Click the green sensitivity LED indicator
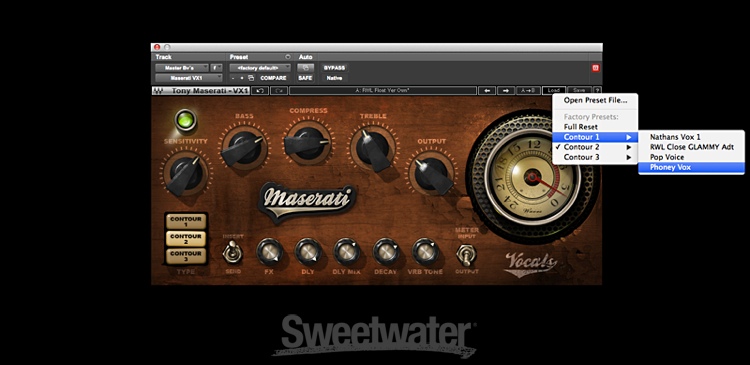The width and height of the screenshot is (750, 365). (x=186, y=120)
